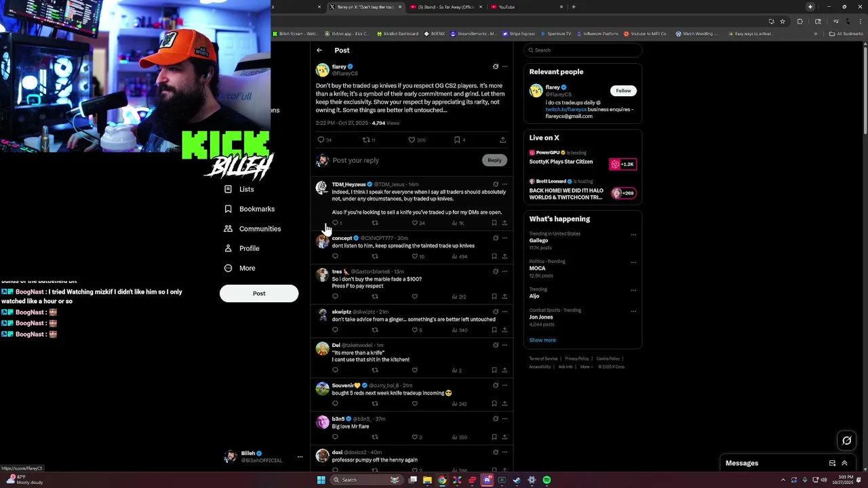Like Souvenir's tradeup reply
The height and width of the screenshot is (488, 868).
(x=415, y=403)
